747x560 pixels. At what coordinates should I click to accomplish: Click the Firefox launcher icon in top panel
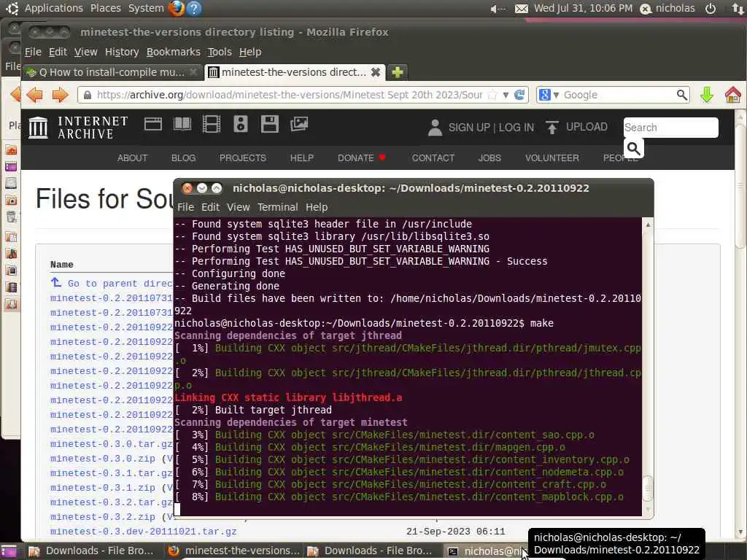point(177,9)
